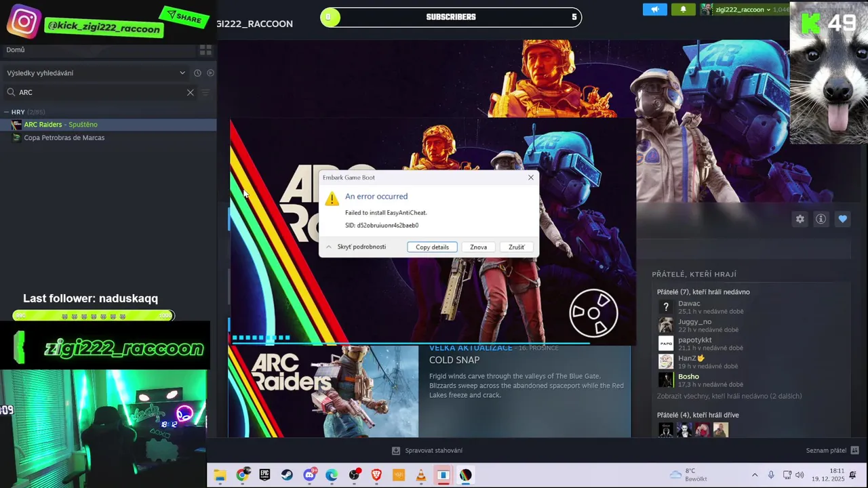
Task: Open volume control in system tray
Action: tap(800, 475)
